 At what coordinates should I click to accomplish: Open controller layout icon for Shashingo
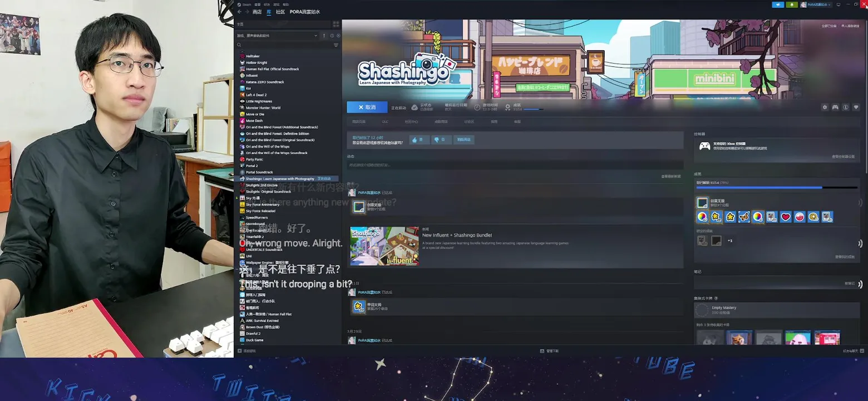pyautogui.click(x=835, y=107)
